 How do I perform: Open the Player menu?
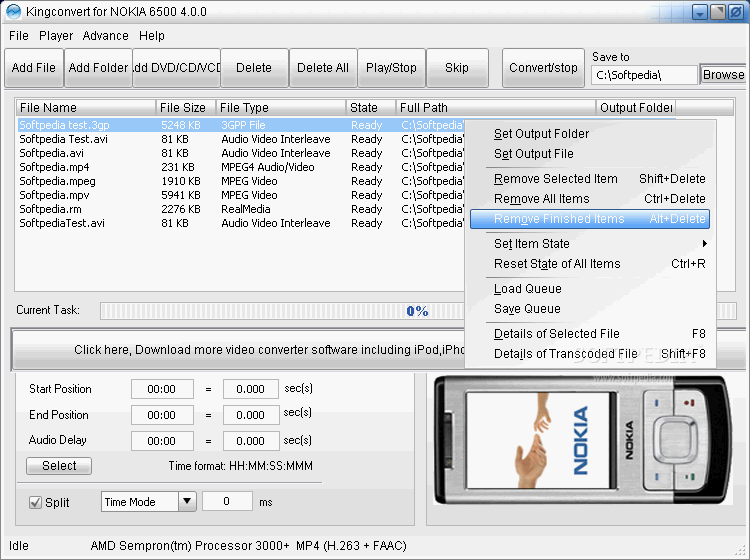tap(56, 36)
